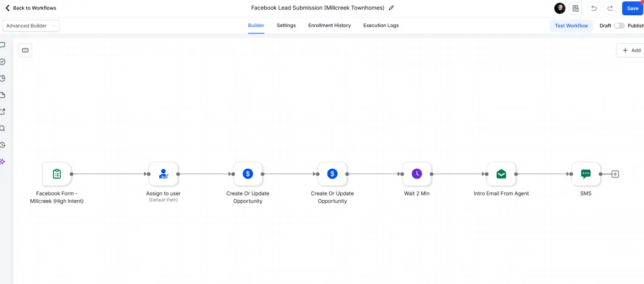Viewport: 644px width, 284px height.
Task: Select the second Create Or Update Opportunity node
Action: click(333, 174)
